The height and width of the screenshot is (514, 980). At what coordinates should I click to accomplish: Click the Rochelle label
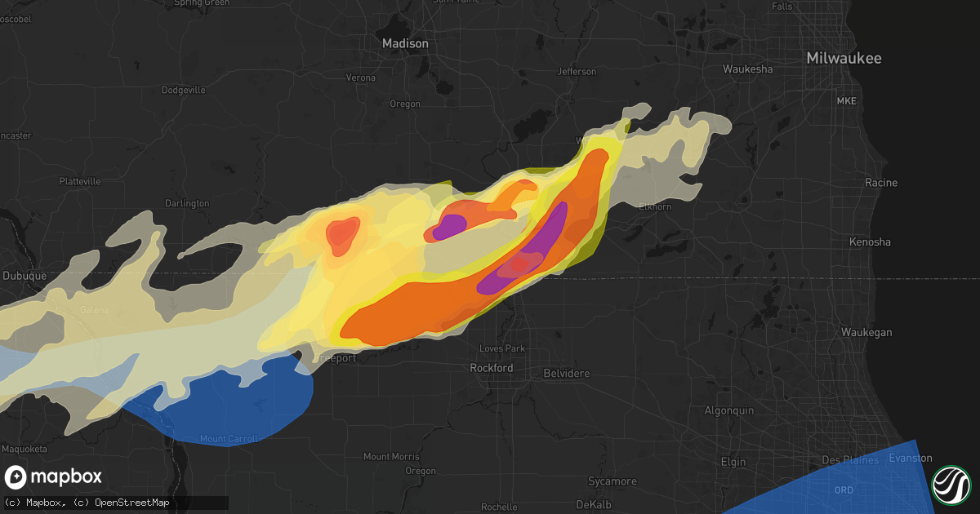[498, 507]
